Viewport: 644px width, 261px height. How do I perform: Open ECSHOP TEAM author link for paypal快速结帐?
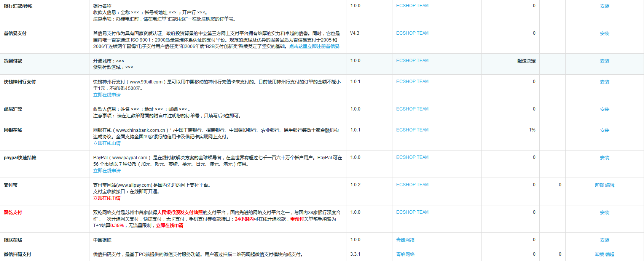click(x=412, y=157)
